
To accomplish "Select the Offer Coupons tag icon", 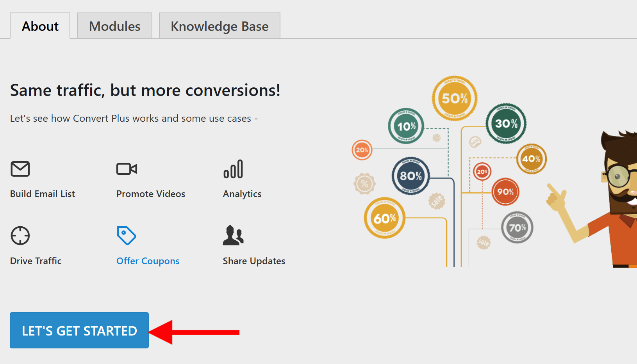I will [127, 235].
